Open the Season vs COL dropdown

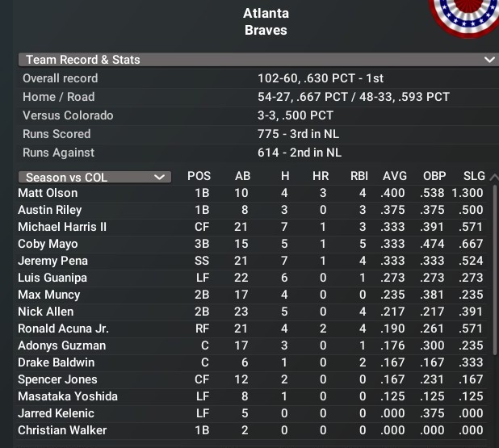click(94, 177)
